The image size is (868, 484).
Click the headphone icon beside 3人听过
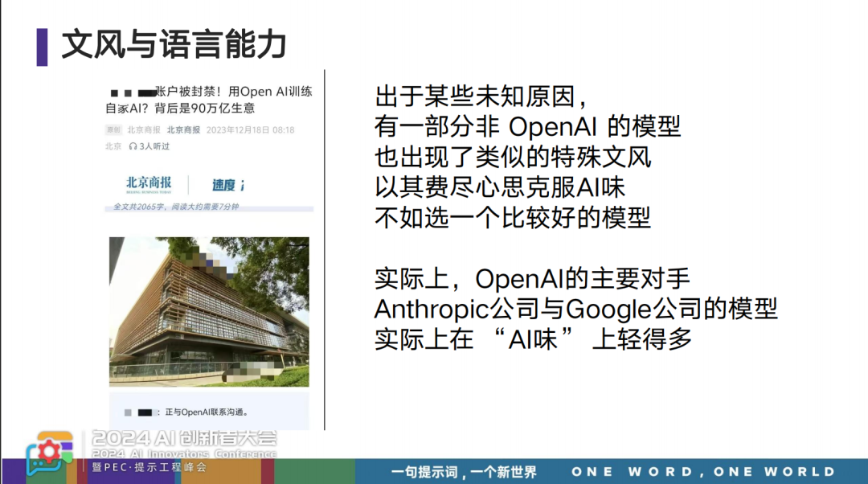[x=133, y=146]
